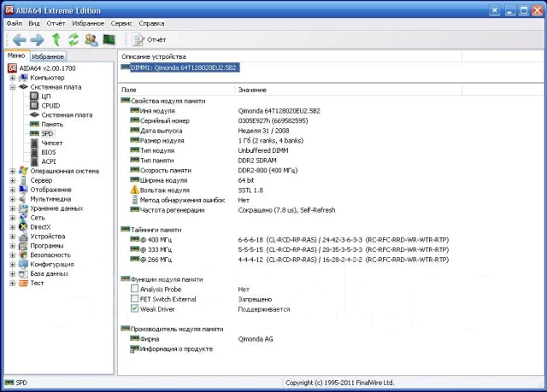Click the Конфигурация icon in tree
The height and width of the screenshot is (392, 547).
tap(23, 265)
